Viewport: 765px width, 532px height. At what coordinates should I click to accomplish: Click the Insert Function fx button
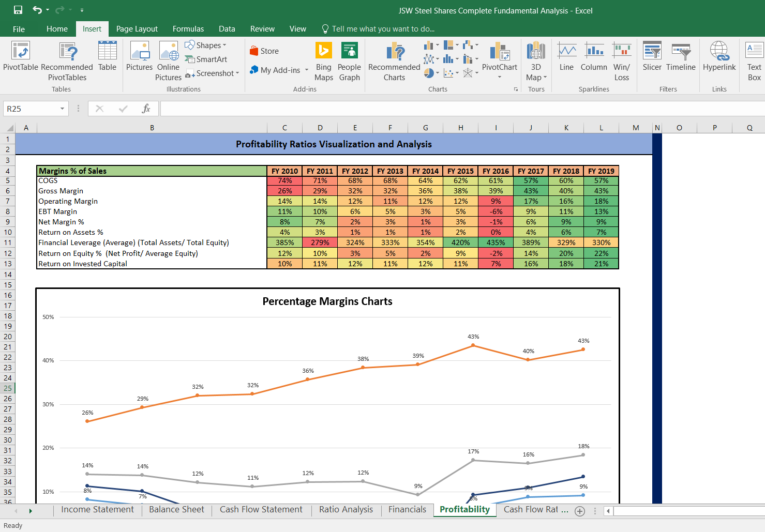(146, 109)
